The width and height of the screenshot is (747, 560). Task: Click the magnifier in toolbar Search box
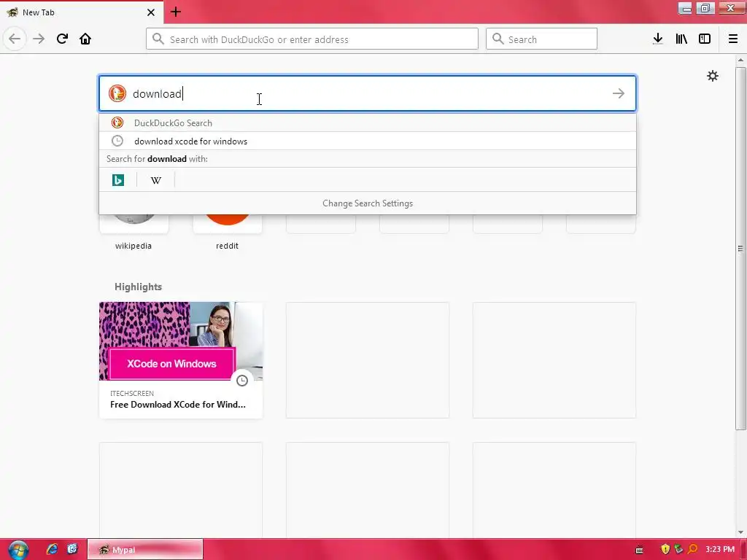498,39
